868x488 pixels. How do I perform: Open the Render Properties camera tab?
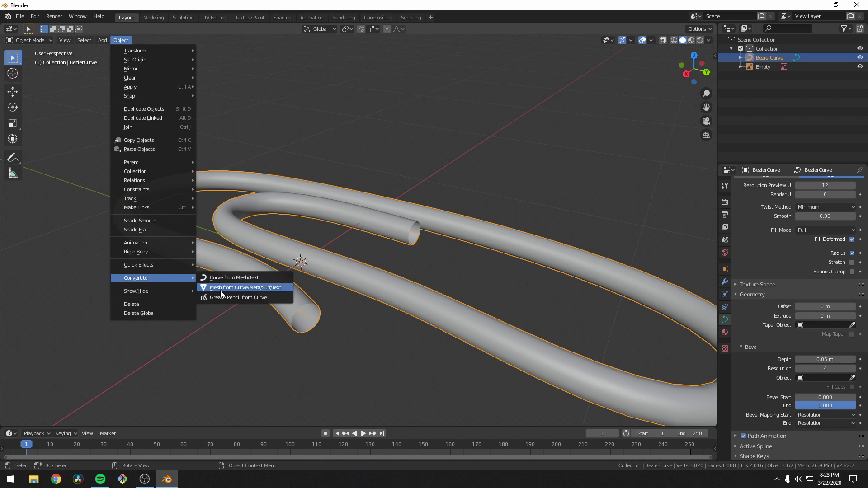725,202
